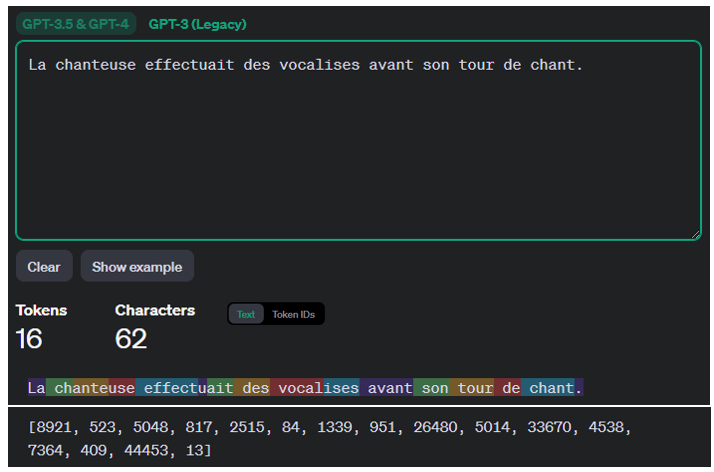Click the Show example button
This screenshot has height=472, width=714.
[x=137, y=267]
